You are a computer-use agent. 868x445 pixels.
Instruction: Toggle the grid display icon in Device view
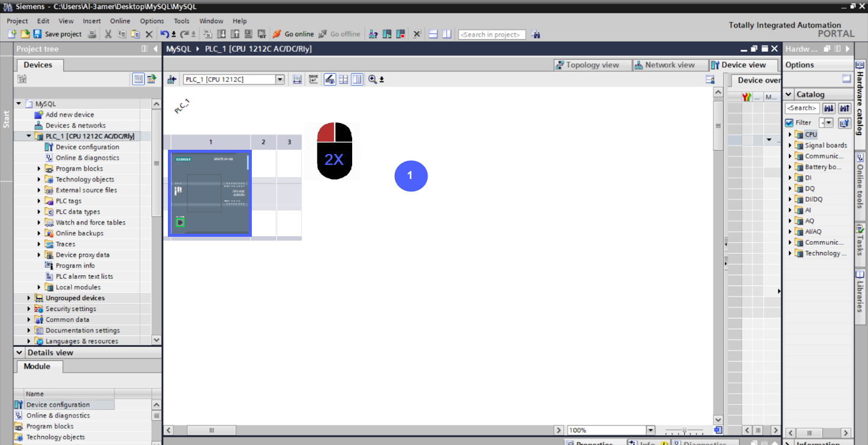pos(344,79)
